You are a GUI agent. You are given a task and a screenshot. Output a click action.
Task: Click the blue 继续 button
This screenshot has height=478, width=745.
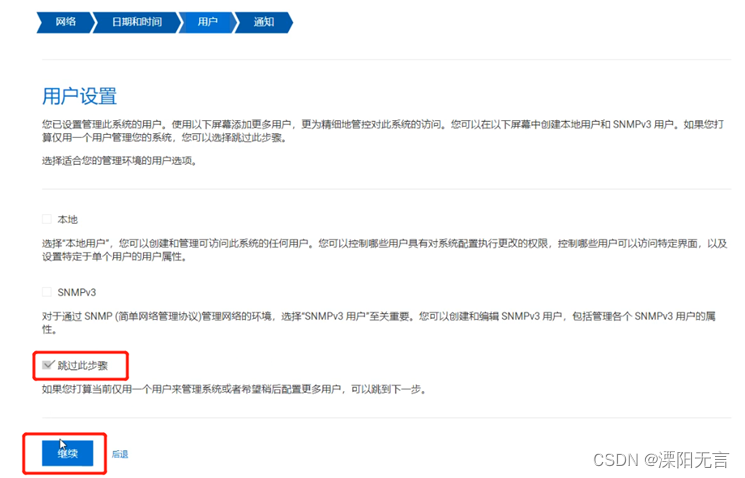tap(67, 453)
